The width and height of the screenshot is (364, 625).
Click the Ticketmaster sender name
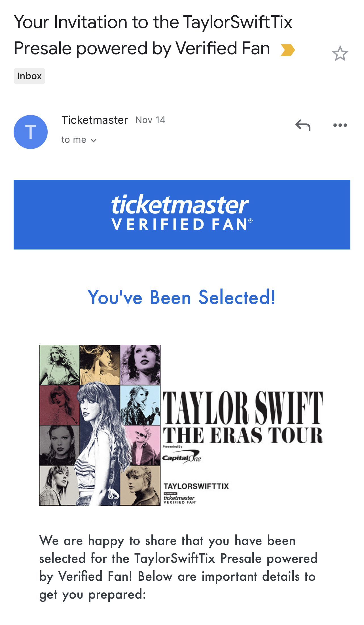coord(94,120)
